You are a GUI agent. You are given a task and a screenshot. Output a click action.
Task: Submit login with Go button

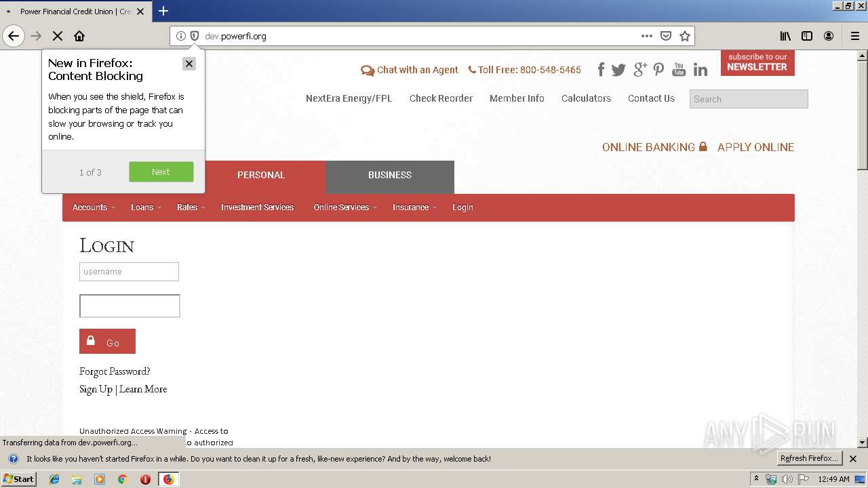coord(107,342)
